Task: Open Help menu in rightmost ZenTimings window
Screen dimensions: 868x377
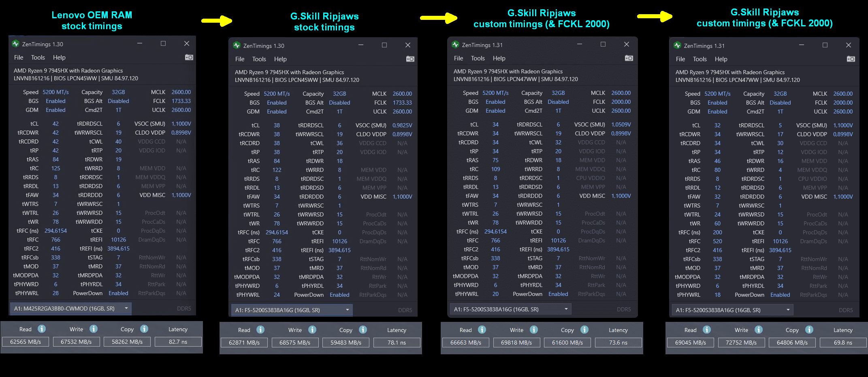Action: click(x=721, y=59)
